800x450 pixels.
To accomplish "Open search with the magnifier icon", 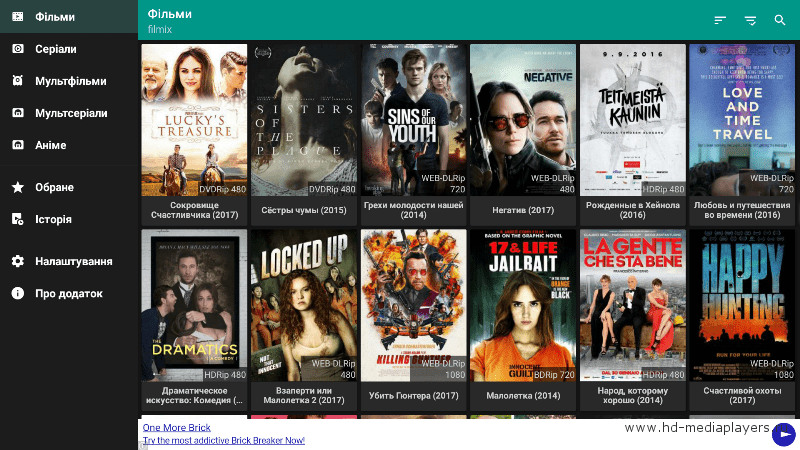I will click(780, 20).
